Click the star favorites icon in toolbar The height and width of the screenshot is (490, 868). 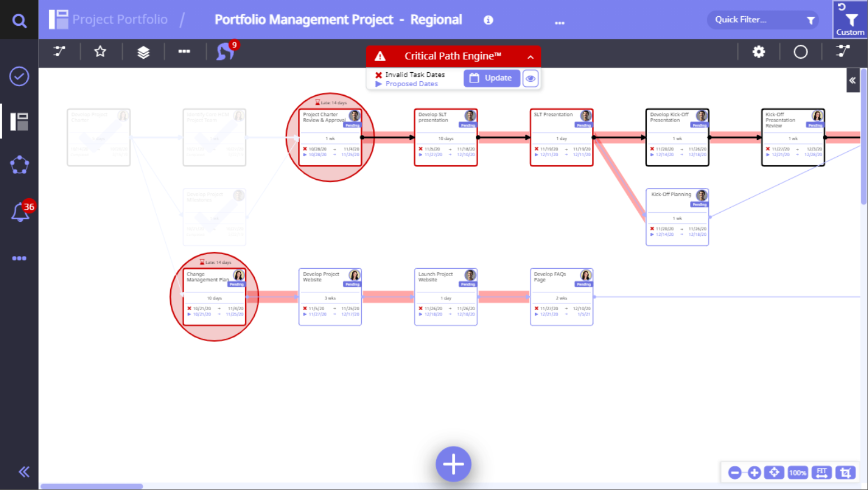click(100, 52)
